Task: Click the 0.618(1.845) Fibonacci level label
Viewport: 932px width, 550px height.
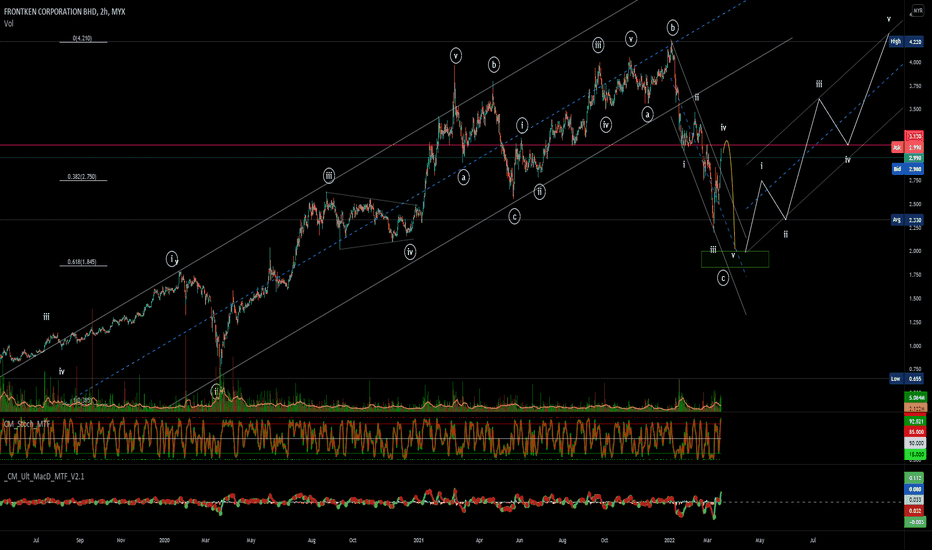Action: (x=82, y=262)
